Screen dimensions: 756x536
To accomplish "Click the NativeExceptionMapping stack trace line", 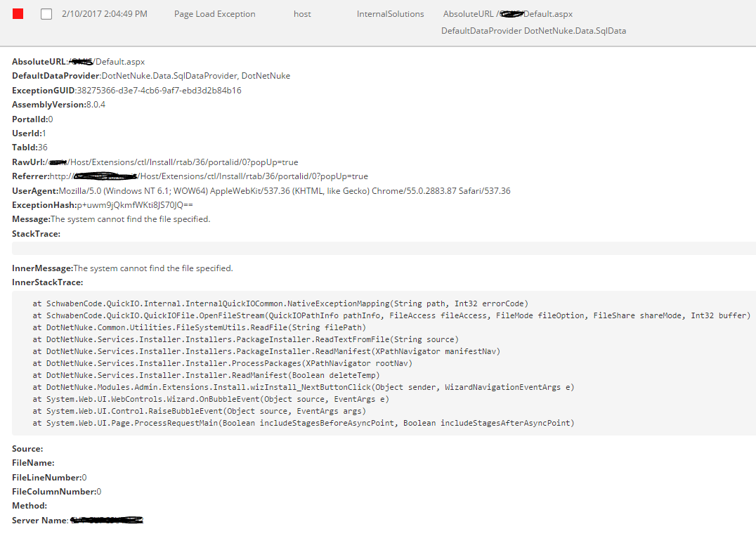I will tap(280, 303).
